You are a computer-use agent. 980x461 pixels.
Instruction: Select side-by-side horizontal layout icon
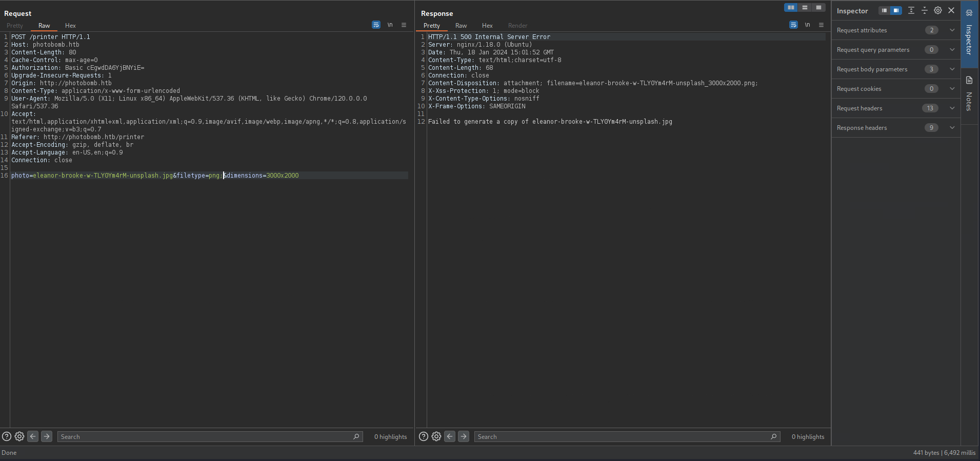click(x=791, y=7)
